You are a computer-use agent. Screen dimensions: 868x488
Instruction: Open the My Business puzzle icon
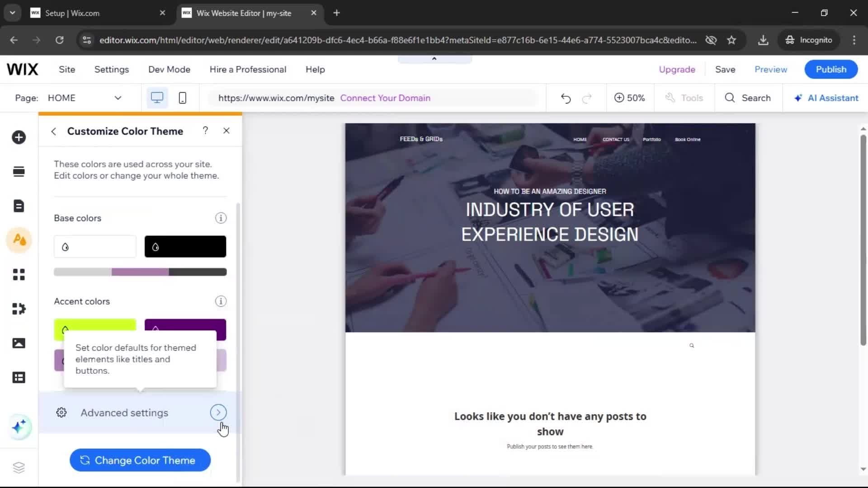19,309
